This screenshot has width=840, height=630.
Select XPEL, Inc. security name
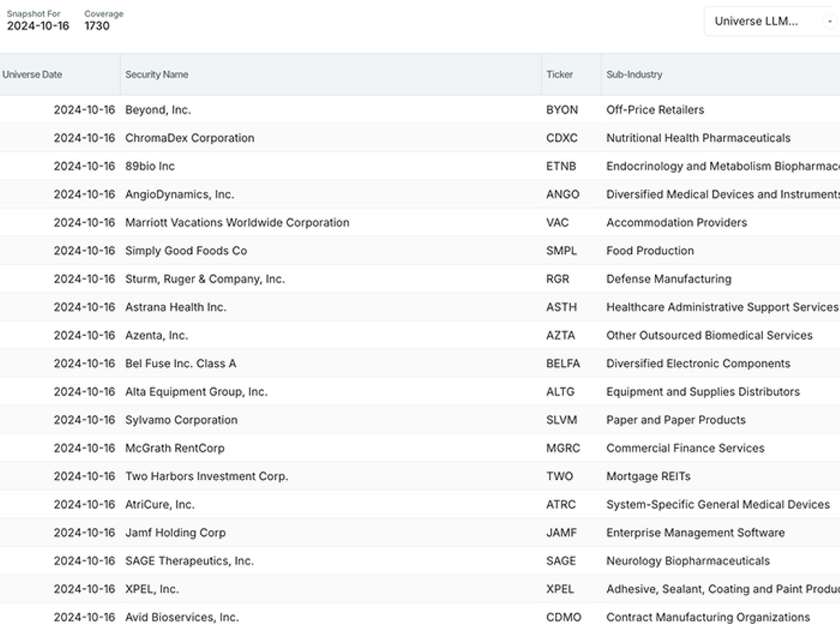[x=152, y=590]
